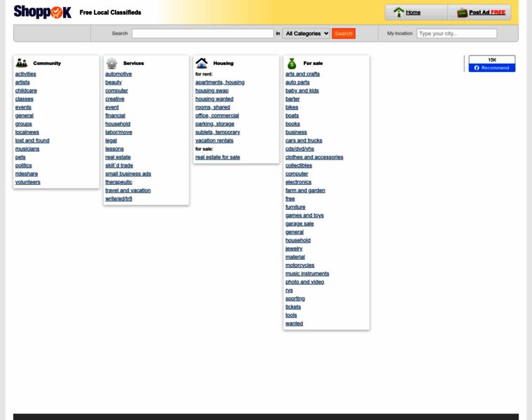Open the wanted category
Screen dimensions: 532x420
click(294, 323)
